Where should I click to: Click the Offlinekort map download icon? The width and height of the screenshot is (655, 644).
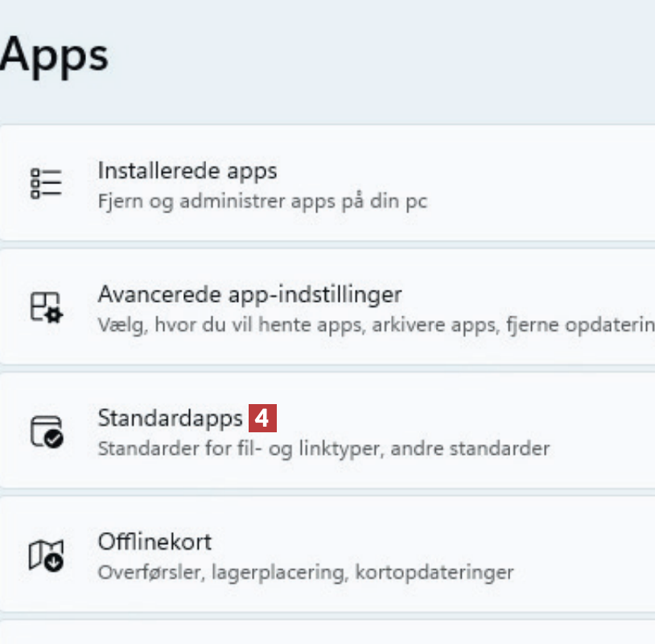46,555
